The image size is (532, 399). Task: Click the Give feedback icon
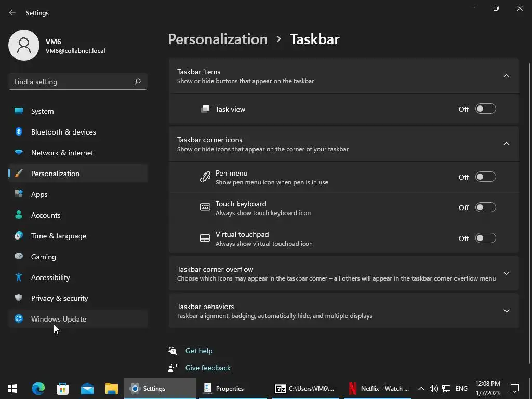(172, 368)
